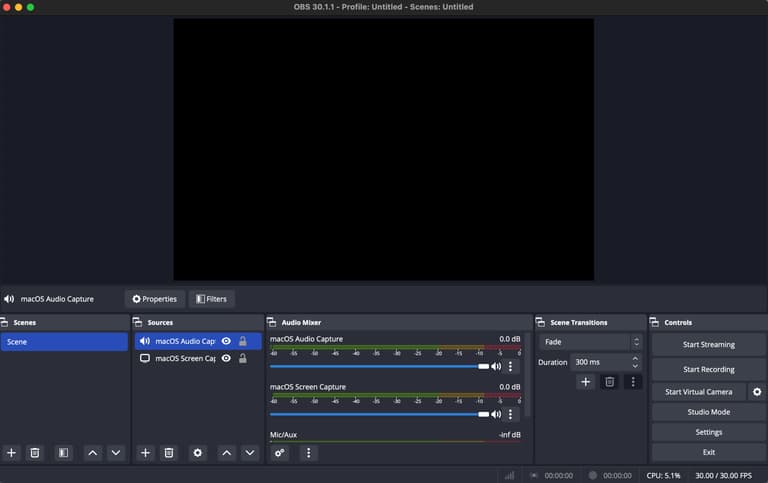Click Audio Mixer panel dock icon
The image size is (768, 483).
pos(272,322)
